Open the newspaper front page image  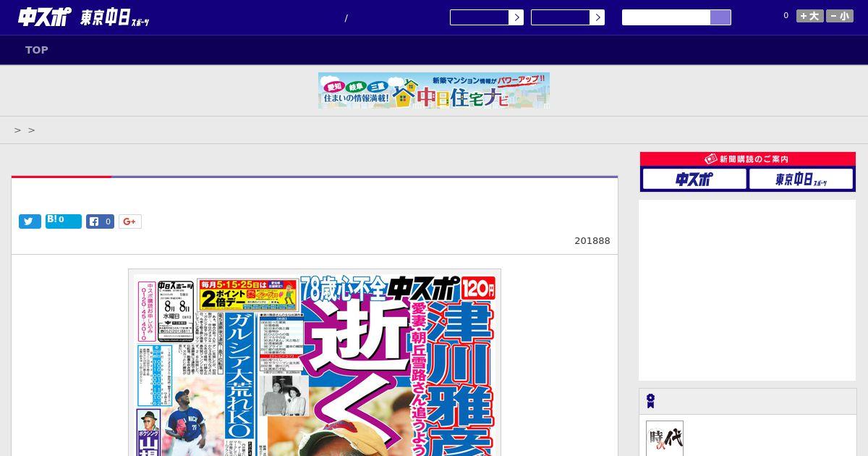(x=315, y=363)
